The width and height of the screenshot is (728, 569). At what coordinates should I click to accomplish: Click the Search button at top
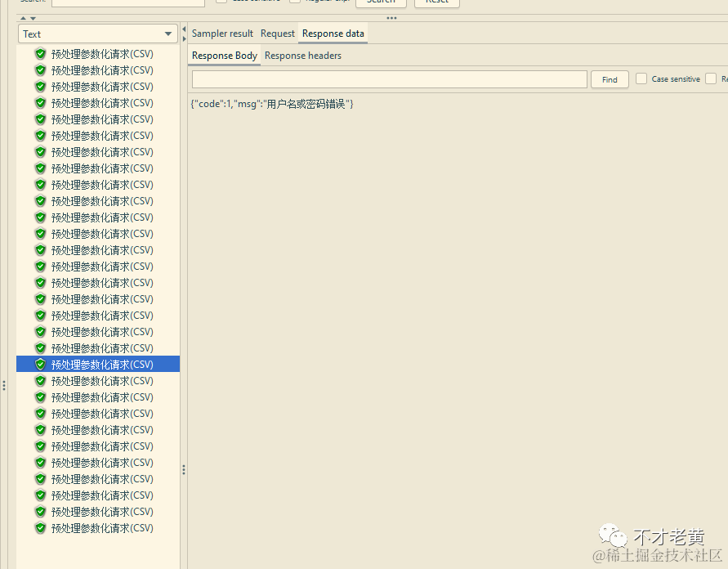381,2
